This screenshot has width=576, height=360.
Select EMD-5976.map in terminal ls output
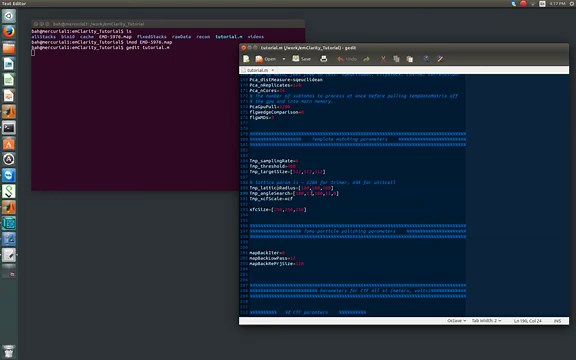(x=115, y=37)
